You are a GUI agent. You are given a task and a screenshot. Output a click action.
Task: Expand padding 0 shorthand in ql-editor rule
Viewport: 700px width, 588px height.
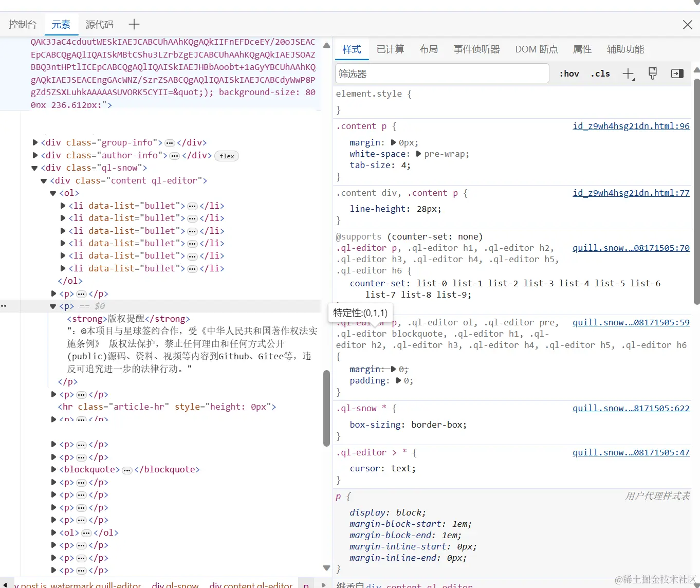click(399, 380)
